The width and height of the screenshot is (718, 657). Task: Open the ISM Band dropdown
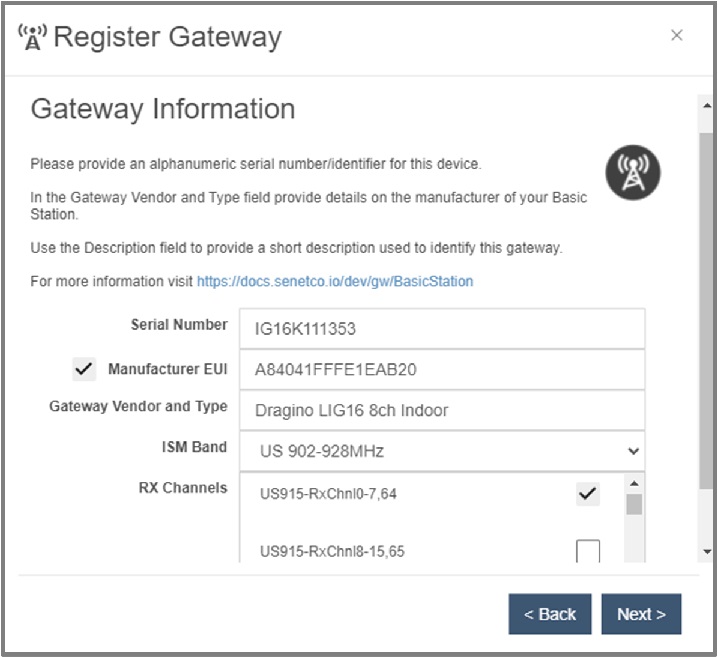pyautogui.click(x=442, y=450)
